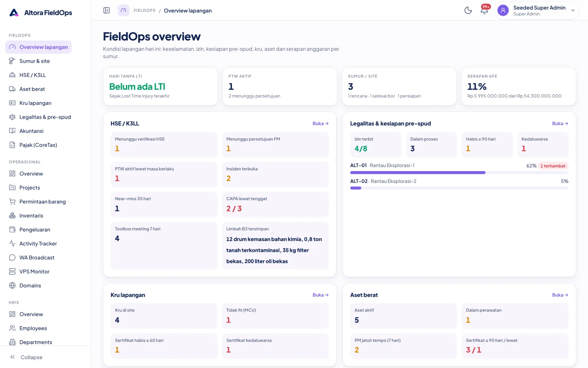Click the Legalitas & pre-spud scales icon
Viewport: 588px width, 368px height.
(12, 117)
